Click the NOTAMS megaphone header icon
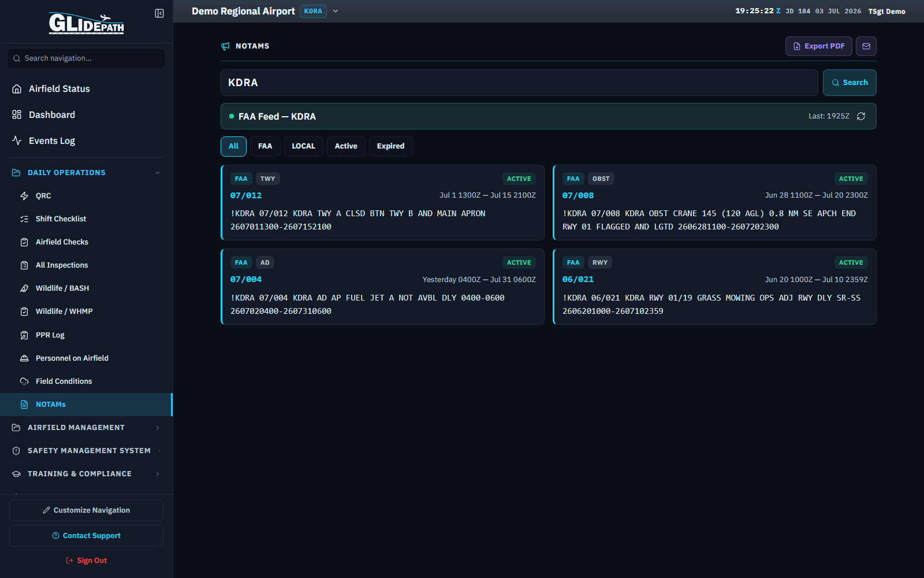 [225, 46]
